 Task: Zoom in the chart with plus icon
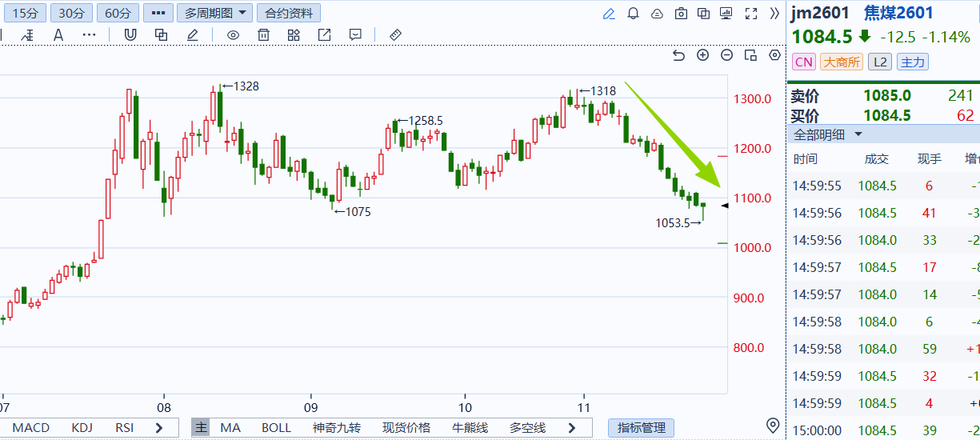tap(702, 55)
